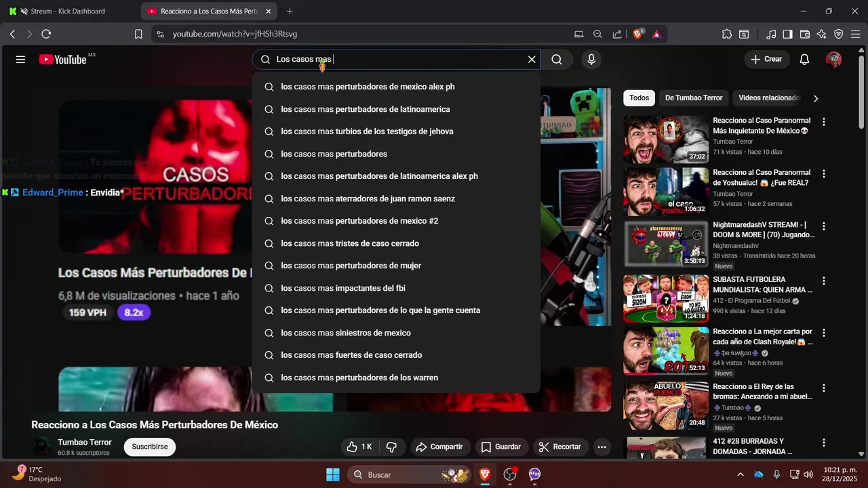868x488 pixels.
Task: Open more actions ellipsis under video
Action: (x=601, y=447)
